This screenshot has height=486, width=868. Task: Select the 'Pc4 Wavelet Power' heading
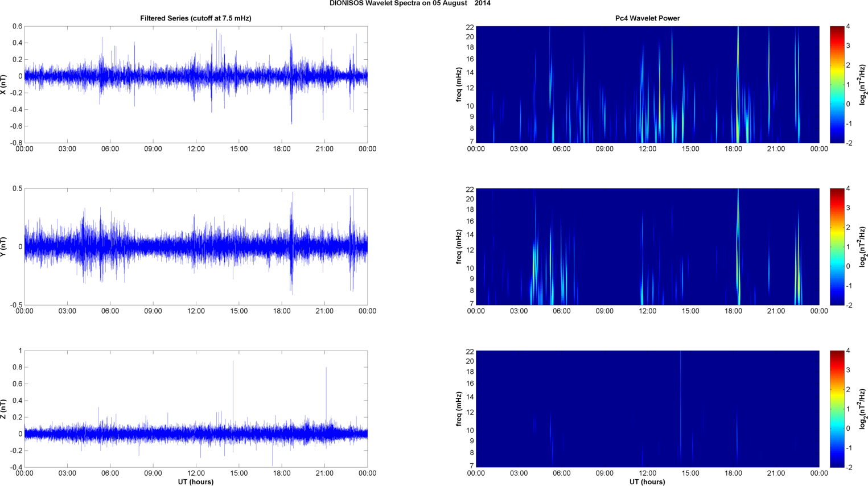647,18
